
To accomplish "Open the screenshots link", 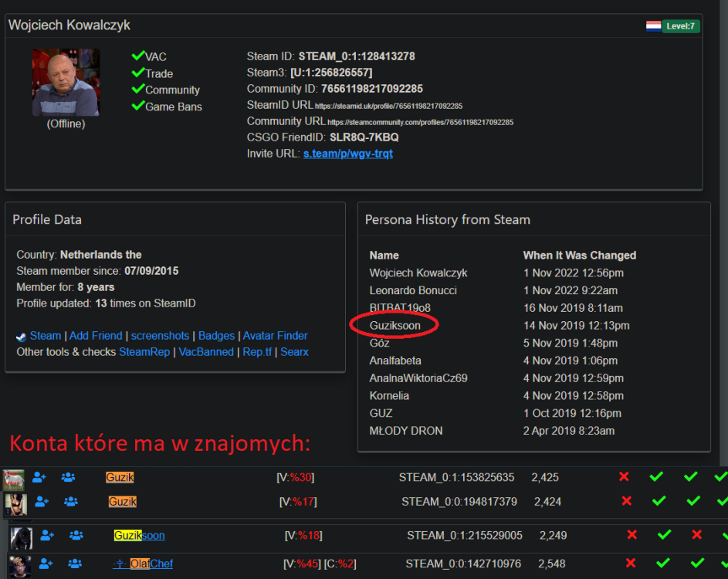I will [x=160, y=336].
